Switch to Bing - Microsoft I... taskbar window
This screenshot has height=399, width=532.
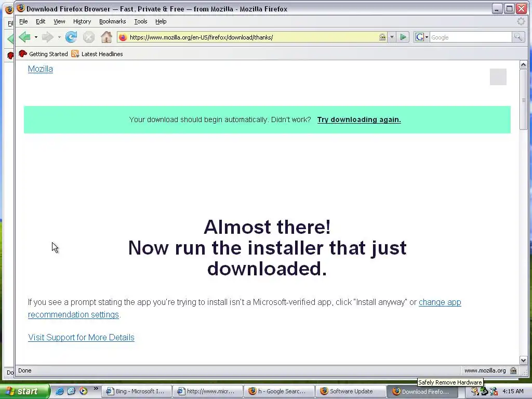pyautogui.click(x=137, y=392)
